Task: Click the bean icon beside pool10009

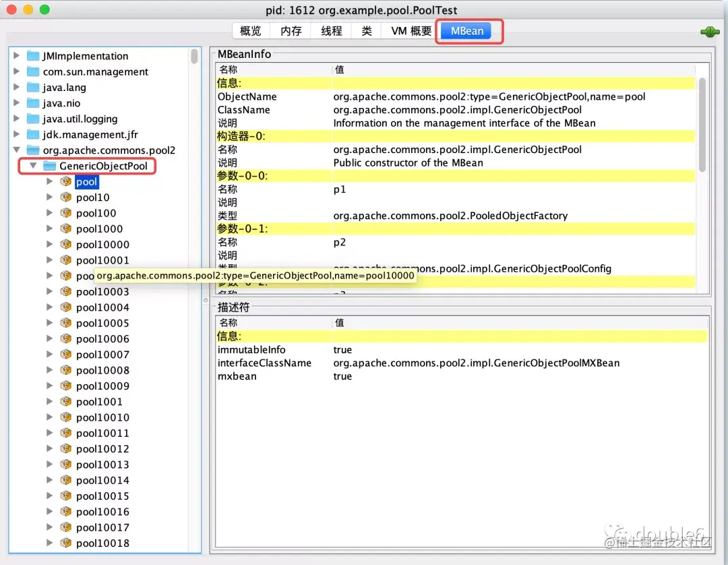Action: tap(66, 386)
